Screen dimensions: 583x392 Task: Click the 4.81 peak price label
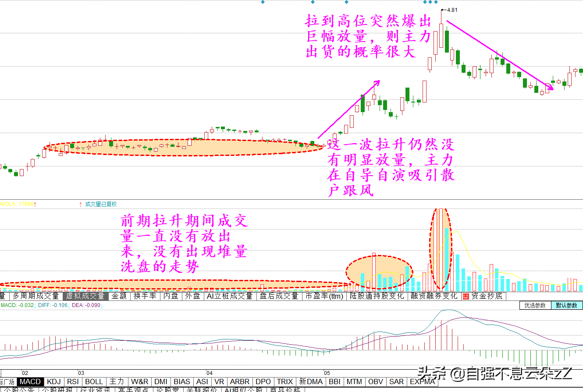click(453, 10)
